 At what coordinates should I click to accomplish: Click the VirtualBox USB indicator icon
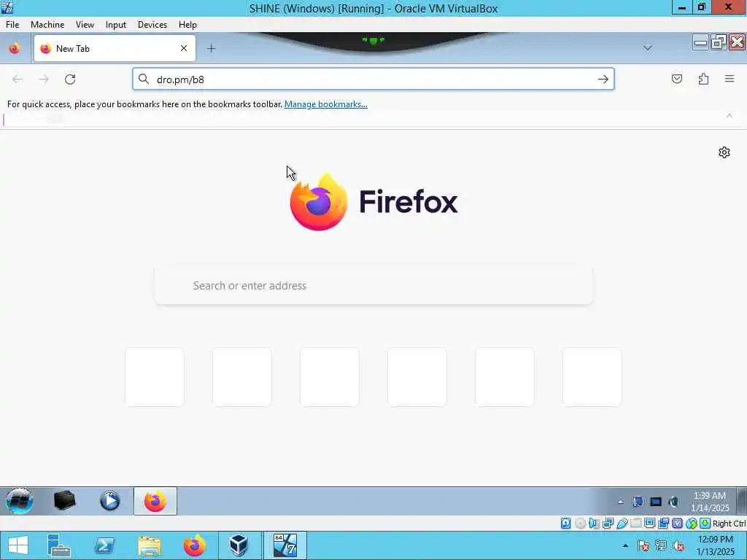(x=622, y=524)
